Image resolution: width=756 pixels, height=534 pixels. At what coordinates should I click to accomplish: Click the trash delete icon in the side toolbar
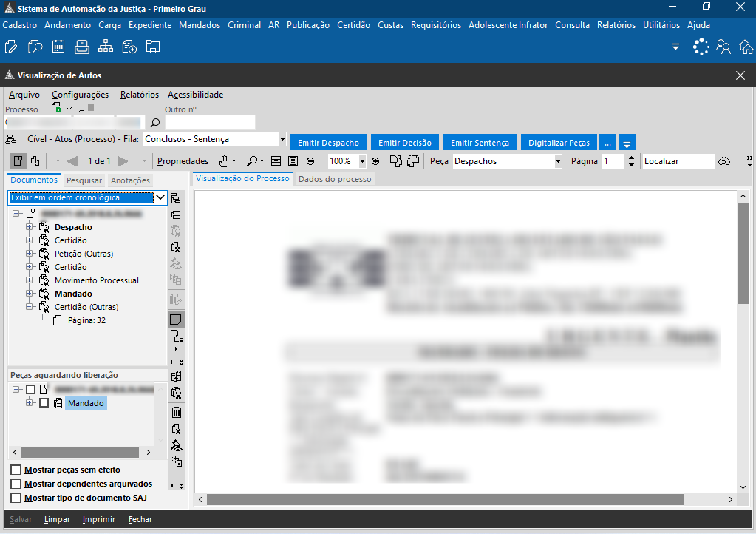tap(177, 413)
